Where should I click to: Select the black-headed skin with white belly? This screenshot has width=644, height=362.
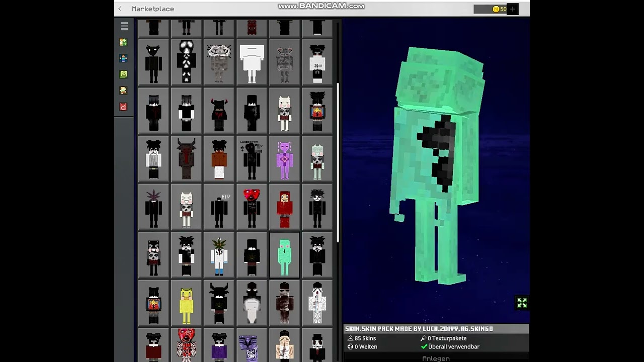tap(252, 304)
